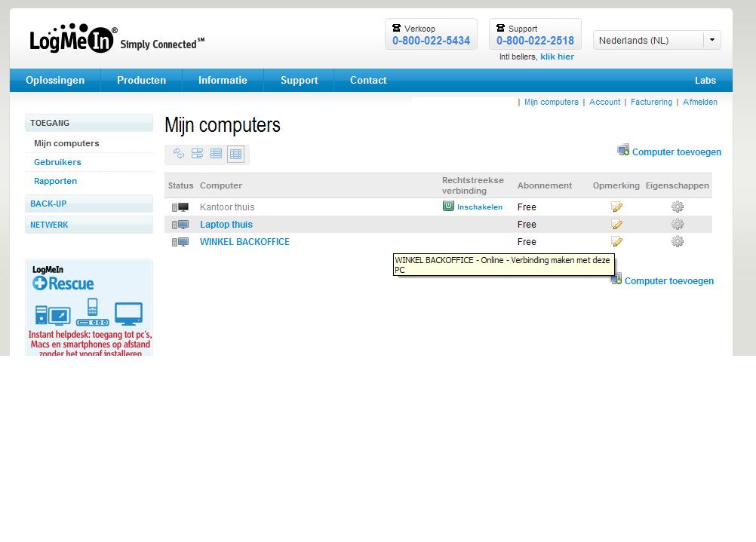Viewport: 756px width, 542px height.
Task: Open the properties gear for WINKEL BACKOFFICE
Action: click(678, 242)
